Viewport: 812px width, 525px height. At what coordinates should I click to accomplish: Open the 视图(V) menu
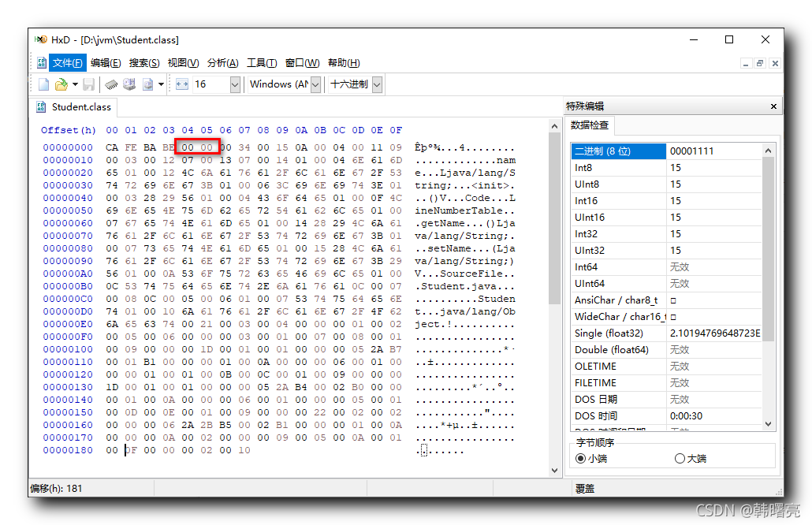tap(184, 63)
